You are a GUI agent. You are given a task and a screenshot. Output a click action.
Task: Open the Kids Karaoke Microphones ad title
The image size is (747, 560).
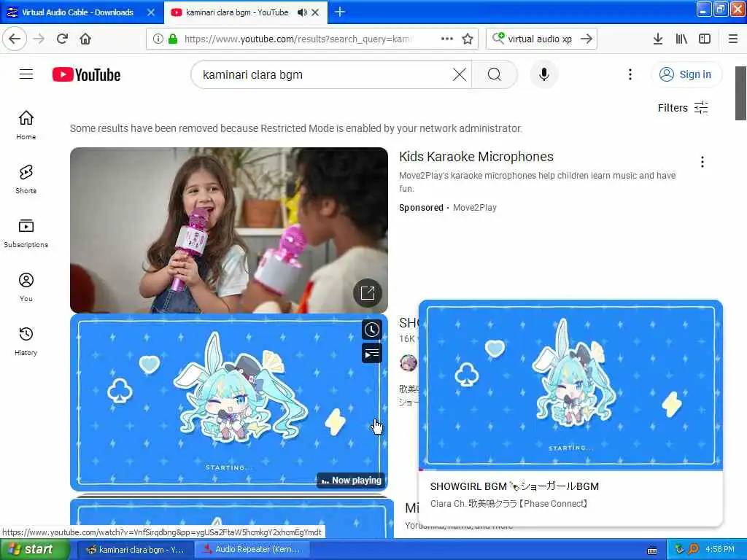476,157
